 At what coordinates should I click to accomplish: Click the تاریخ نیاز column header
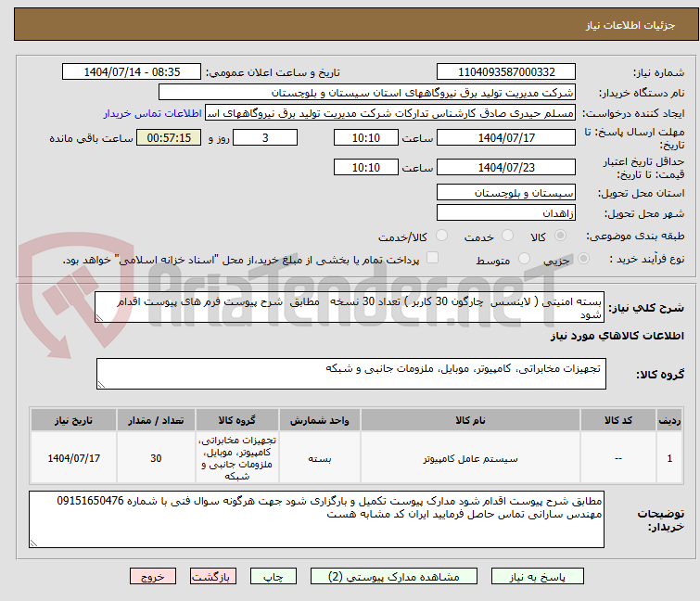73,420
